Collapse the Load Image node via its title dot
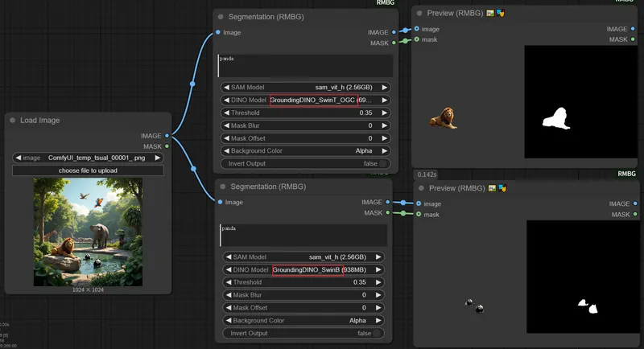Screen dimensions: 644x349 (13, 121)
